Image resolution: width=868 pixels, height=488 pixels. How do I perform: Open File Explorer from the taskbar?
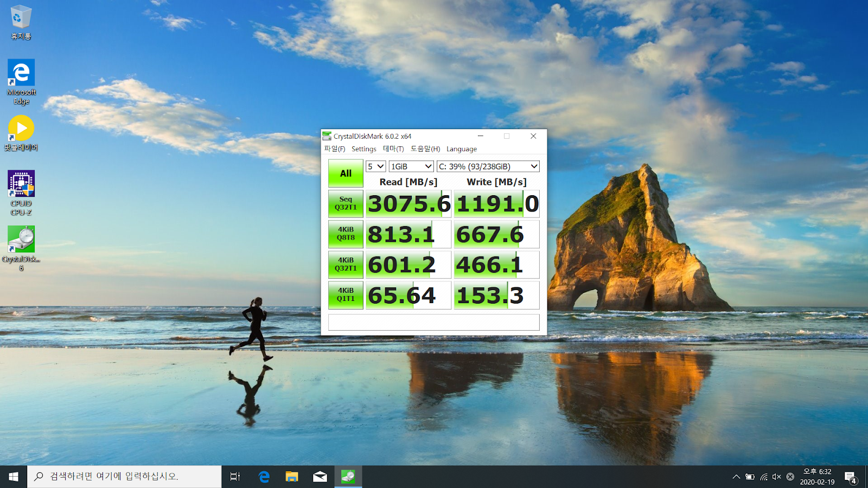tap(292, 477)
